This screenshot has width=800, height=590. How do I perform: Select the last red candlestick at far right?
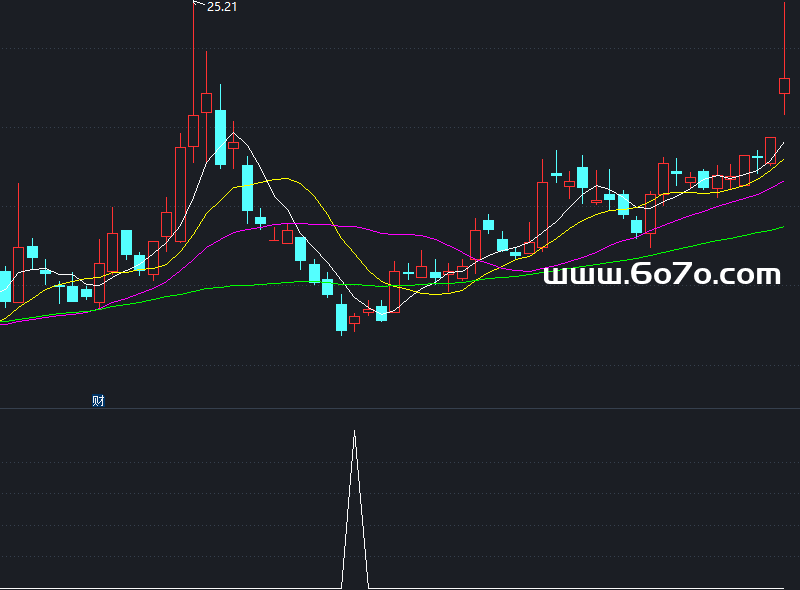point(784,85)
